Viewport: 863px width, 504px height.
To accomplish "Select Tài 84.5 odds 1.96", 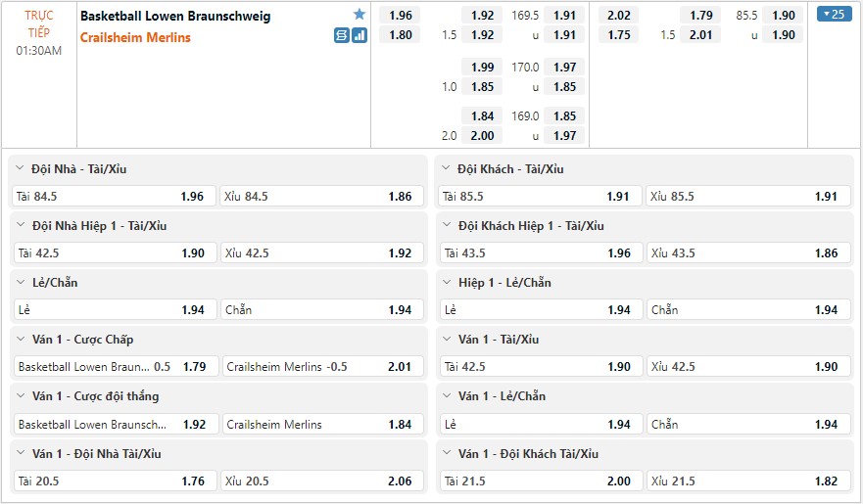I will point(115,196).
